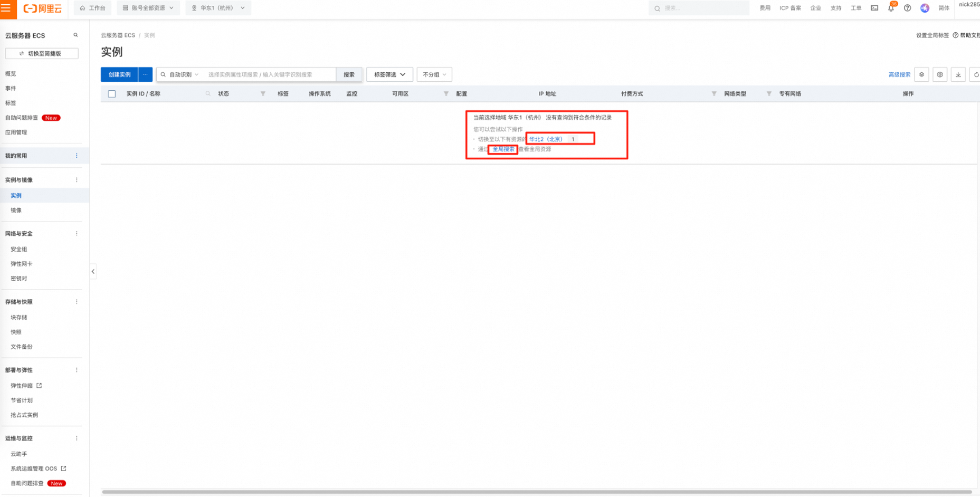Viewport: 980px width, 497px height.
Task: Open the Cloud Shell terminal icon
Action: point(874,8)
